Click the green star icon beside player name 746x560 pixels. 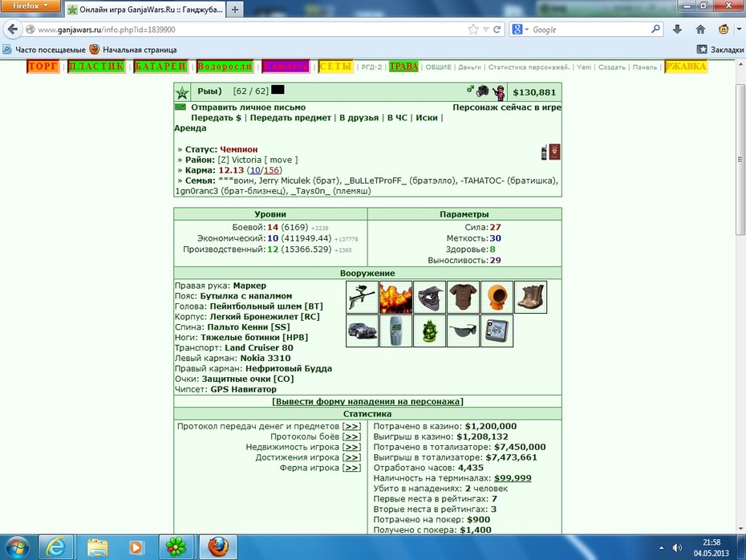point(182,93)
